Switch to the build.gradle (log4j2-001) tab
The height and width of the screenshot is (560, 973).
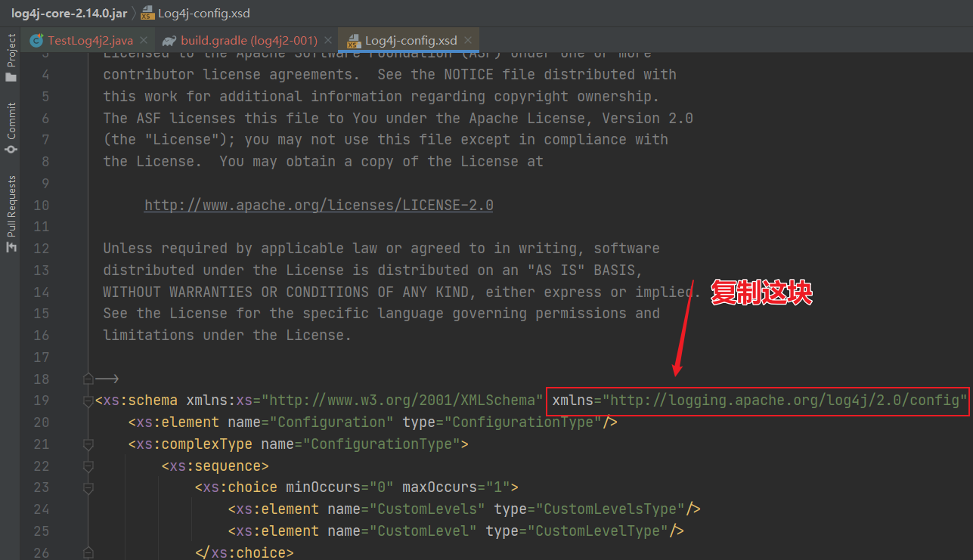tap(249, 41)
